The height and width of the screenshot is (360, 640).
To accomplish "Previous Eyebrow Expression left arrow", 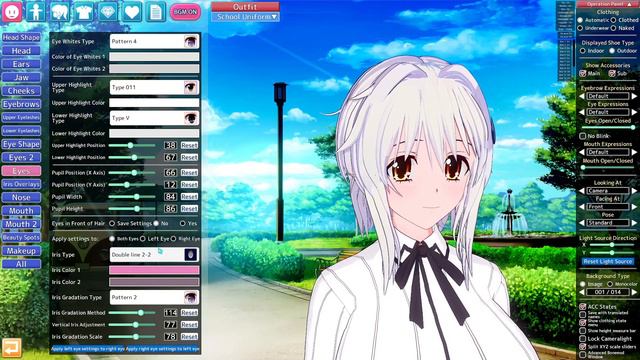I will tap(582, 96).
